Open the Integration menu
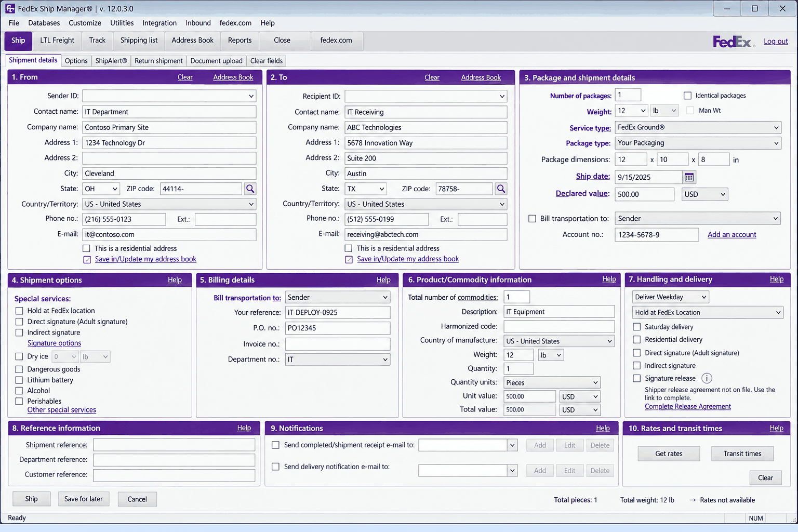The image size is (798, 532). click(x=159, y=23)
